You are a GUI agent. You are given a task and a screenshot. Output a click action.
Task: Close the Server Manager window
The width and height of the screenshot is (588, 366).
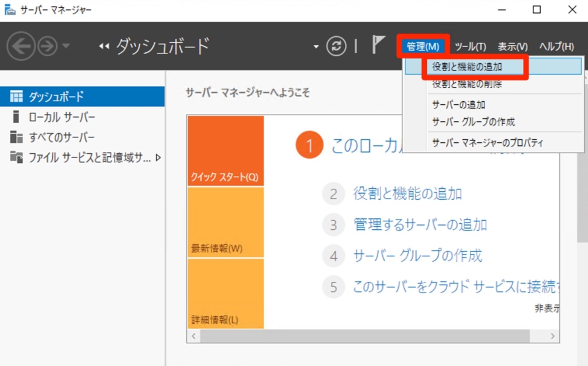coord(572,10)
